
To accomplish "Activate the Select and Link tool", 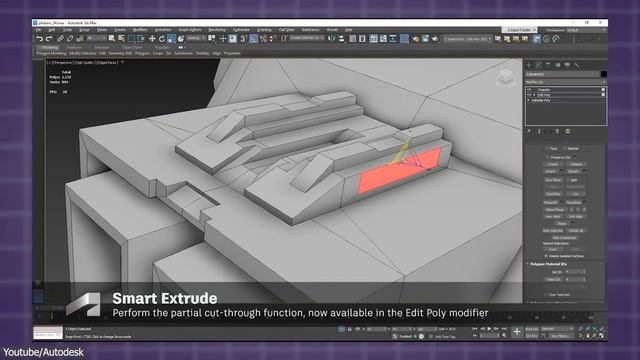I will [60, 39].
